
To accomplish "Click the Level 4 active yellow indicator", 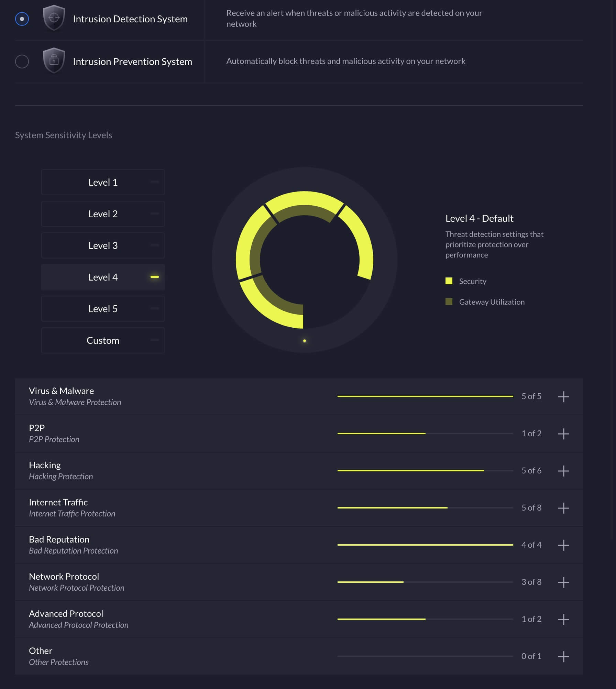I will pos(155,277).
